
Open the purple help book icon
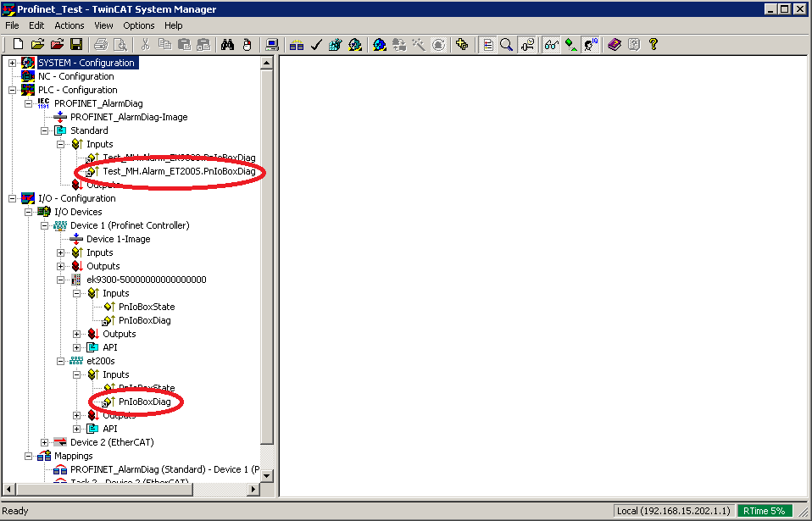(615, 45)
